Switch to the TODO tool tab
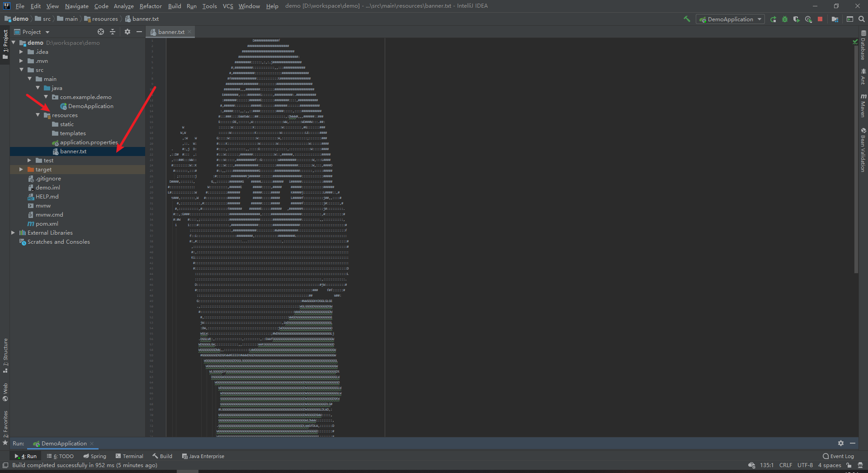The width and height of the screenshot is (868, 473). tap(60, 456)
